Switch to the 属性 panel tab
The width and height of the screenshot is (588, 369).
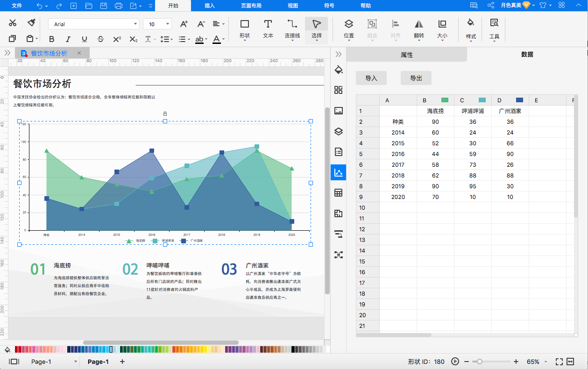point(407,55)
